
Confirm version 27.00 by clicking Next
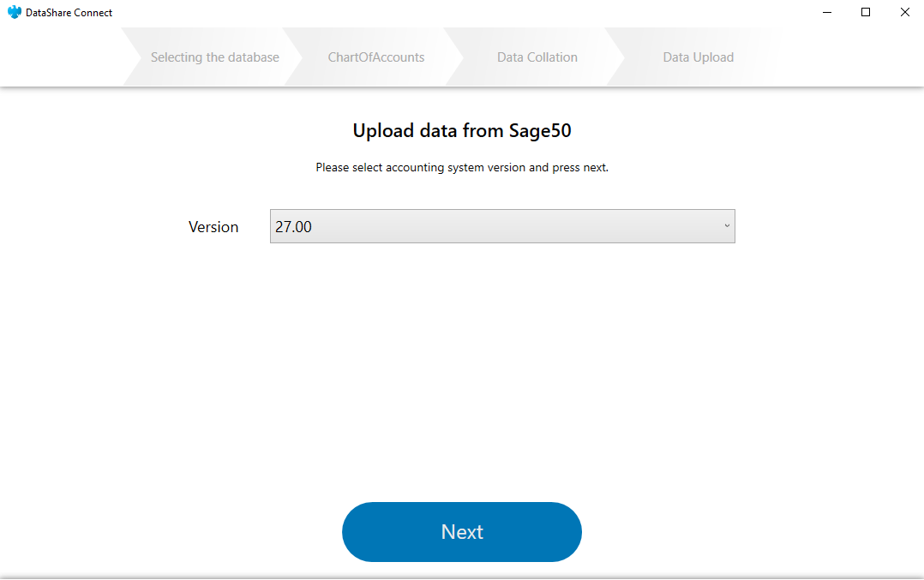click(461, 532)
